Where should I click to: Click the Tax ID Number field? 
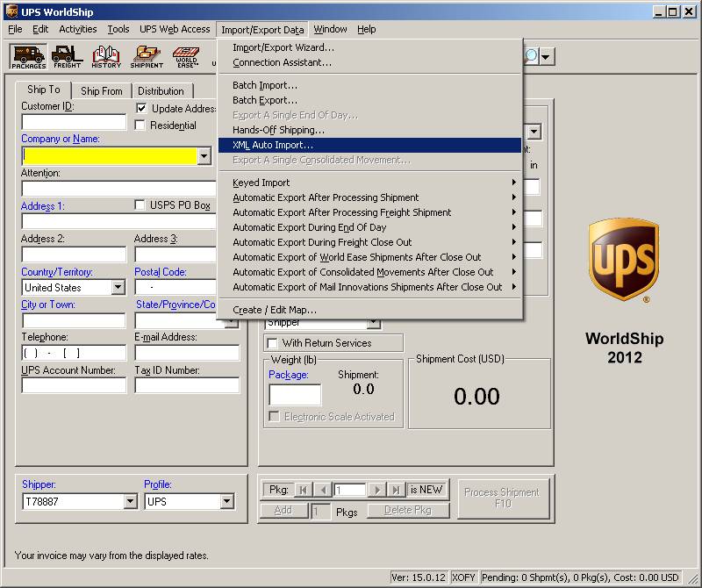(x=187, y=385)
